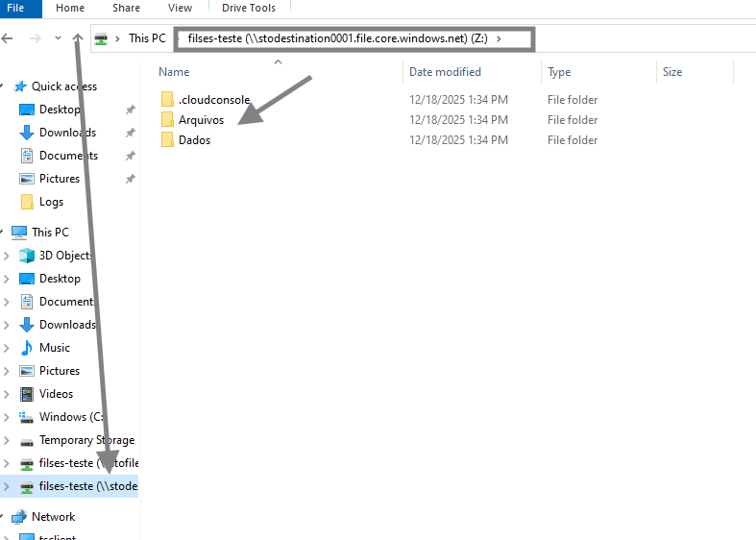Click the Network icon in sidebar
Viewport: 756px width, 540px height.
click(19, 517)
